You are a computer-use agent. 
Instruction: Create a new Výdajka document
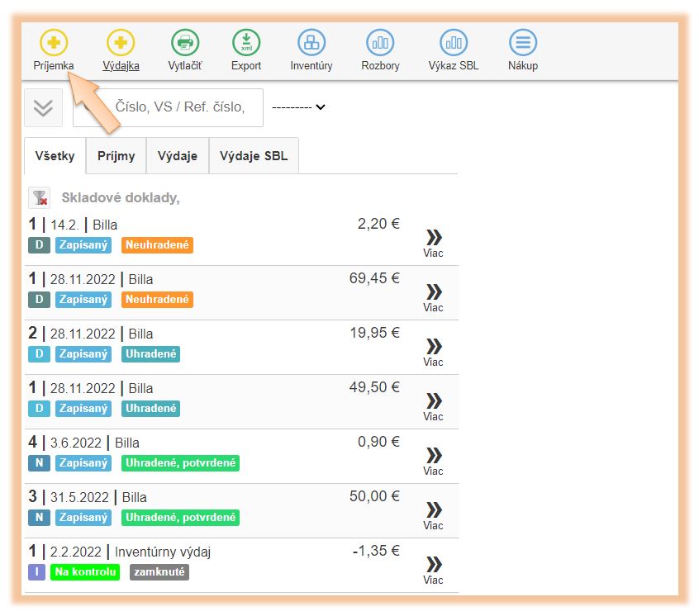click(121, 42)
